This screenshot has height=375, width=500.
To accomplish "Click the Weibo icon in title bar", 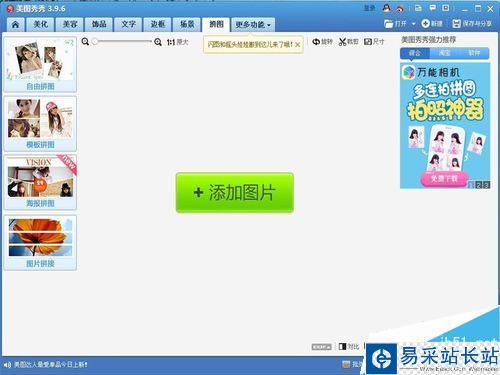I will tap(400, 8).
